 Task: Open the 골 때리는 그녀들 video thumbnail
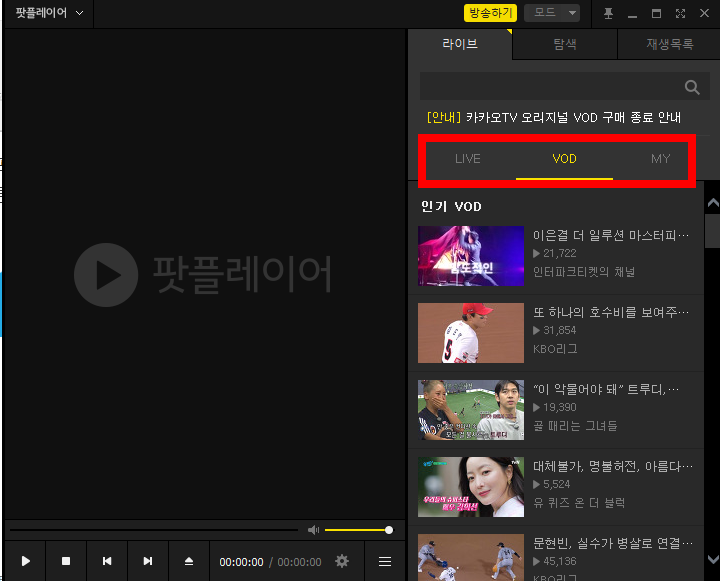click(x=471, y=410)
